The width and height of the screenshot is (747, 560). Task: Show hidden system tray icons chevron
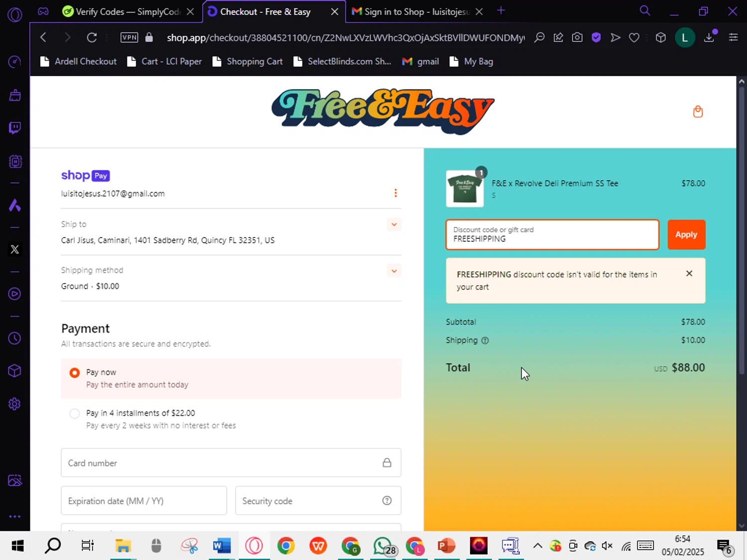pos(537,546)
